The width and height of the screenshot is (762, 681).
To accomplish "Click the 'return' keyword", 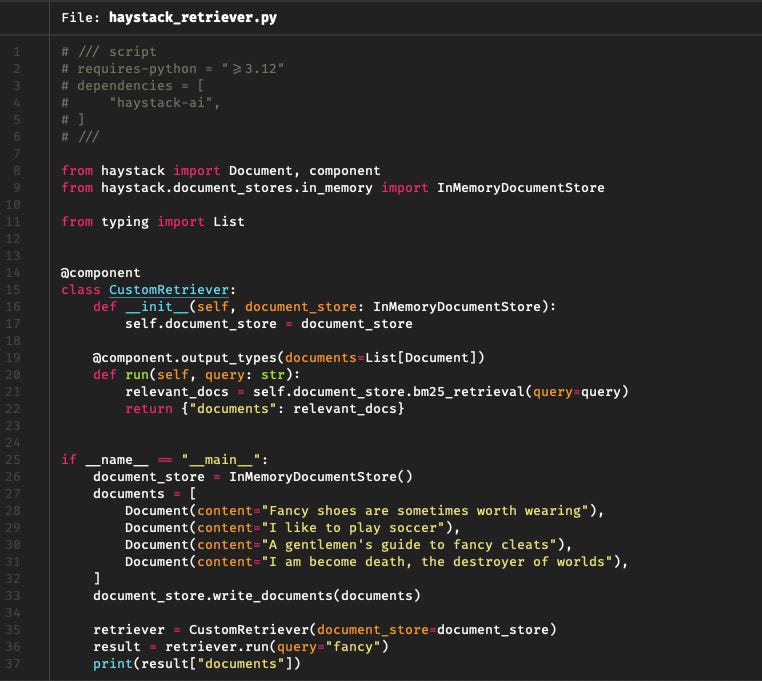I will (x=149, y=409).
